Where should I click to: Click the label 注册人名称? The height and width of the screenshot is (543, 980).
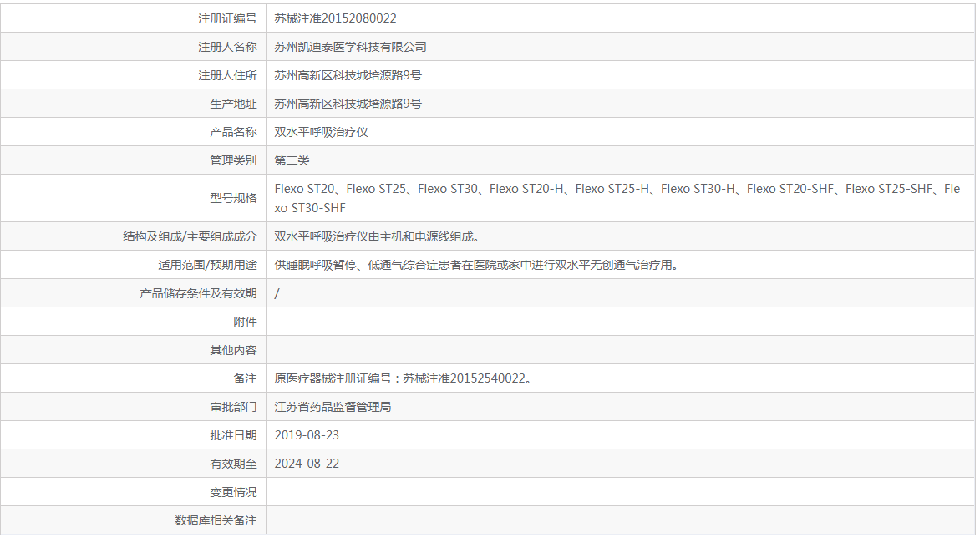coord(227,47)
